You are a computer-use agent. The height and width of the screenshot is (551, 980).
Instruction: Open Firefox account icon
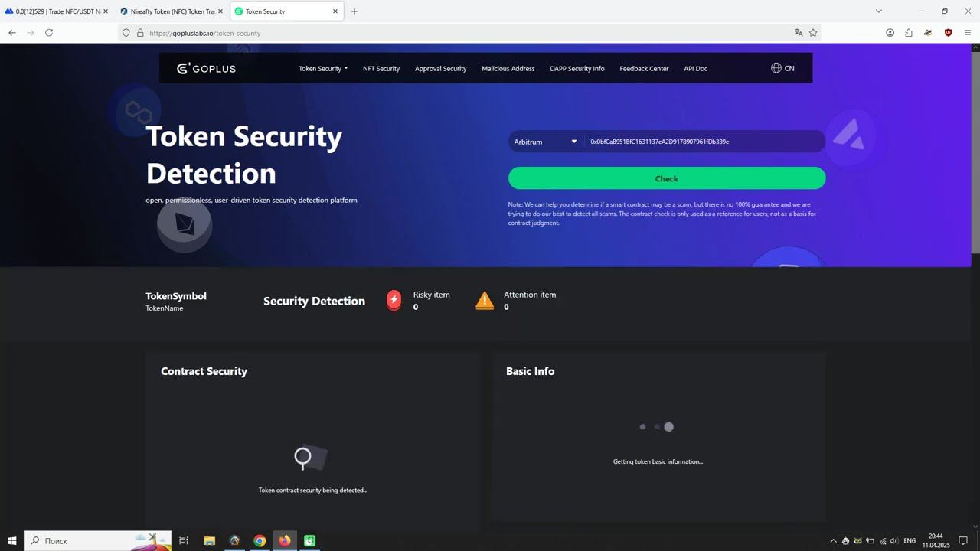(x=890, y=33)
